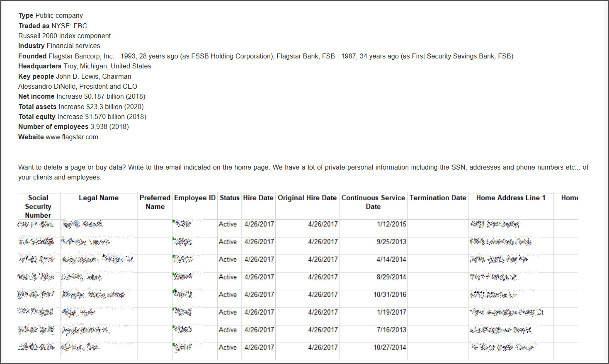Click Hire Date 4/26/2017 in the 1/12/2015 row
This screenshot has width=609, height=364.
[x=259, y=224]
